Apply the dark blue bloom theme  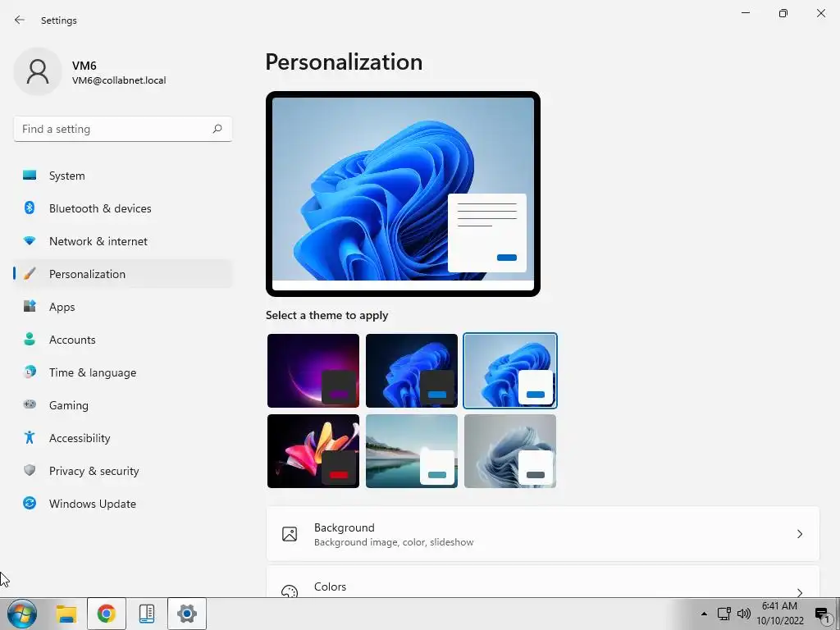[x=412, y=371]
